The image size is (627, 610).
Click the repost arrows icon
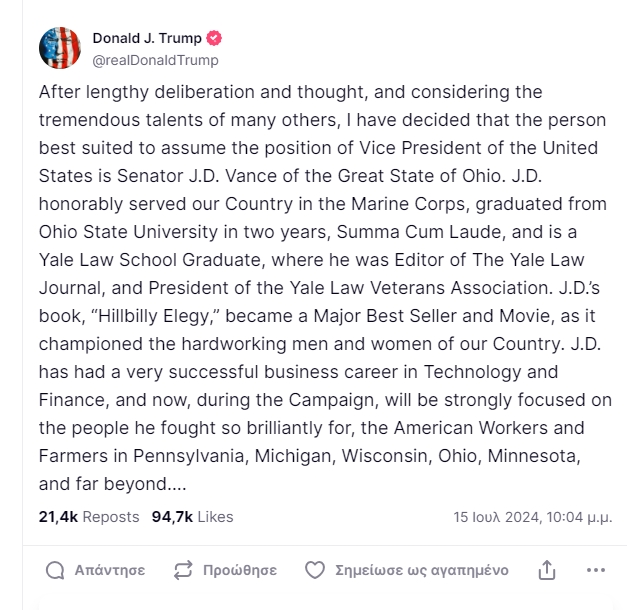pos(183,570)
